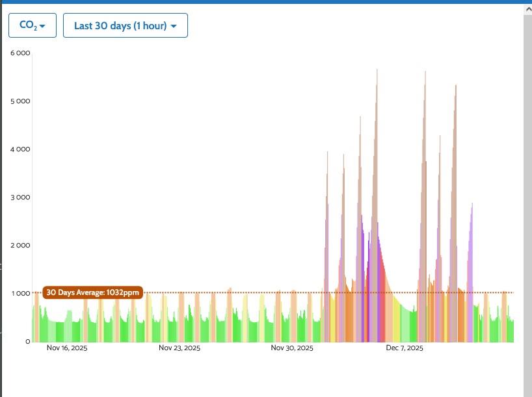This screenshot has height=397, width=532.
Task: Click the 30 Days Average: 1032ppm label
Action: tap(92, 292)
